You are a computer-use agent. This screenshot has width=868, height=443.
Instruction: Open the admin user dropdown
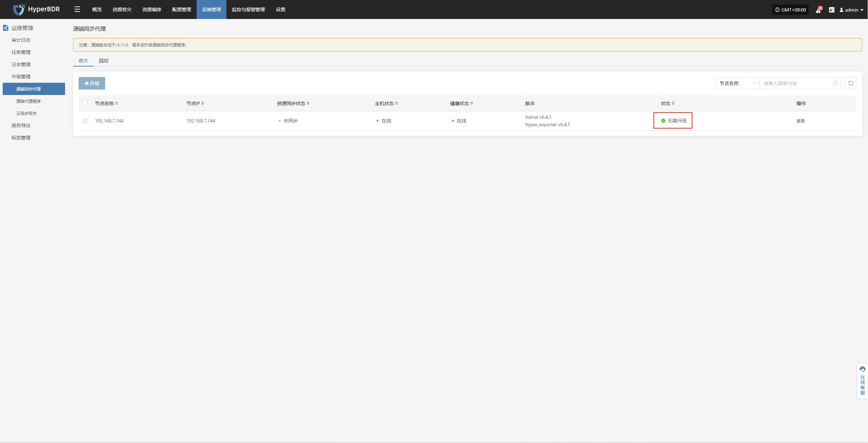click(x=851, y=10)
